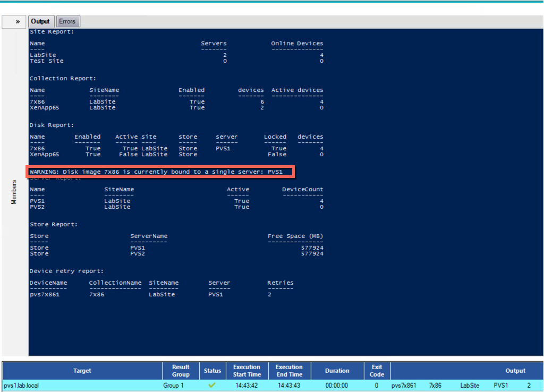Click the DeviceCount column label

[x=302, y=189]
